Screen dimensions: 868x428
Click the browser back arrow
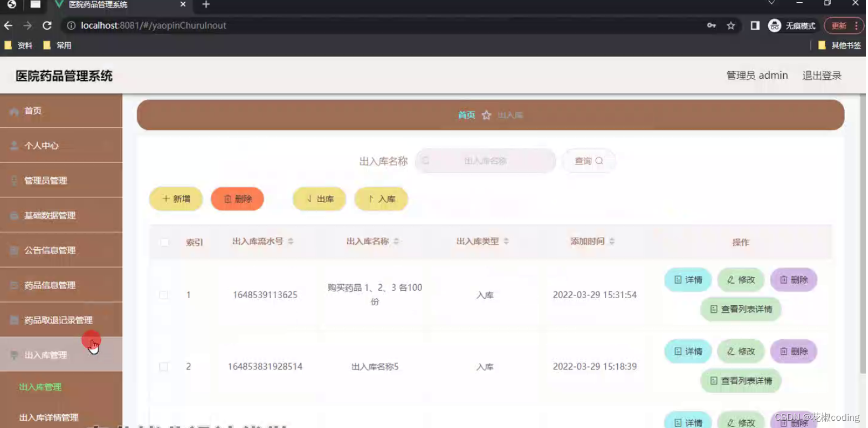coord(8,26)
